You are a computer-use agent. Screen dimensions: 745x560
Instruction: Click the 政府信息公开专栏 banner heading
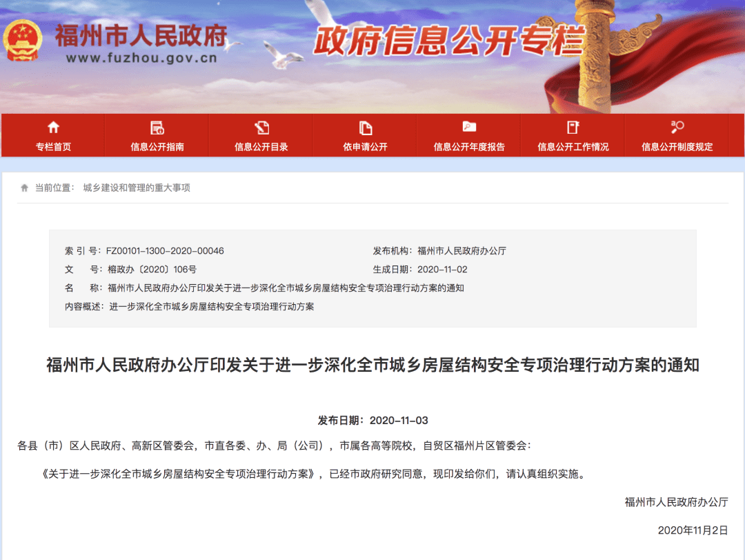coord(448,41)
